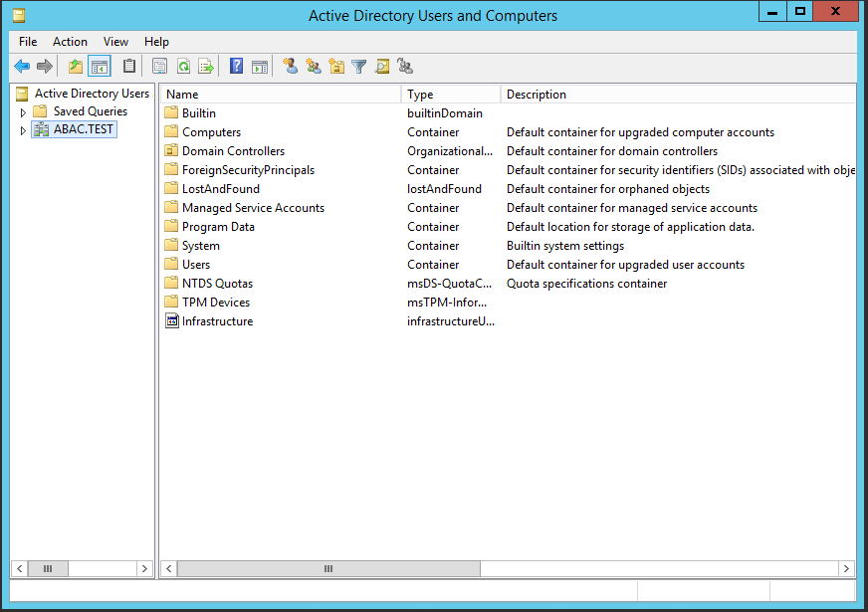
Task: Select the Domain Controllers OU icon
Action: (x=171, y=150)
